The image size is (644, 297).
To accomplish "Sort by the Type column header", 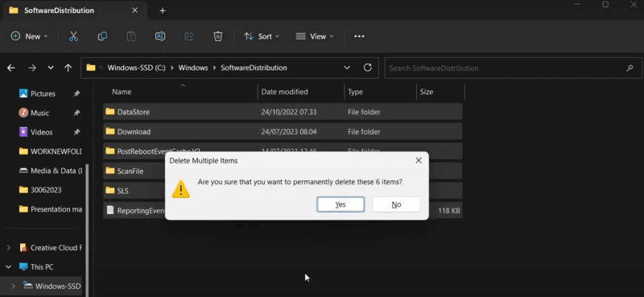I will pyautogui.click(x=380, y=92).
